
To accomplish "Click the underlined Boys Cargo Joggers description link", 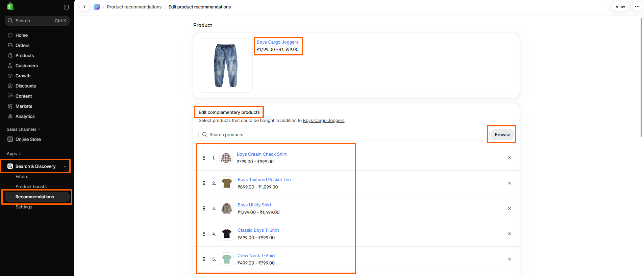I will pos(324,121).
